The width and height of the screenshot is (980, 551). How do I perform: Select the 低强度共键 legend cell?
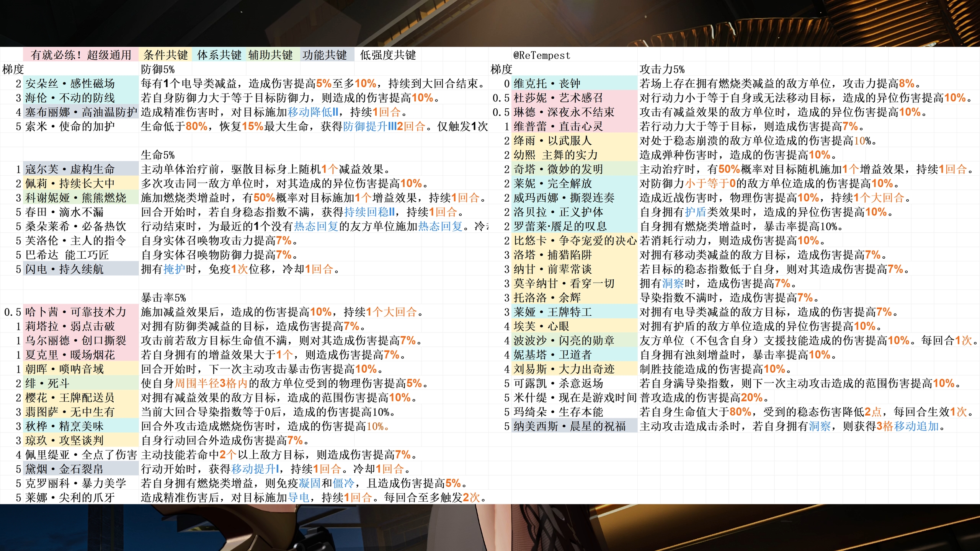tap(388, 55)
